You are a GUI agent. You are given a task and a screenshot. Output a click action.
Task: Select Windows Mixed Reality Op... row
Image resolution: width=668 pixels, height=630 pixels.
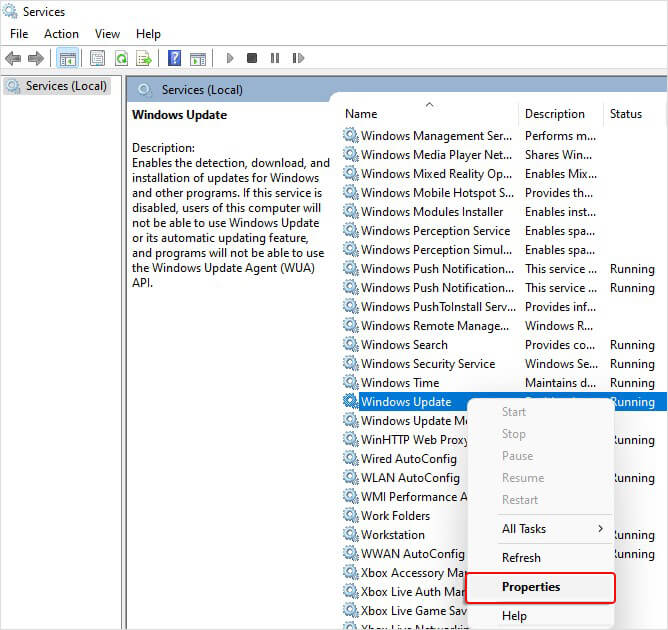(436, 174)
